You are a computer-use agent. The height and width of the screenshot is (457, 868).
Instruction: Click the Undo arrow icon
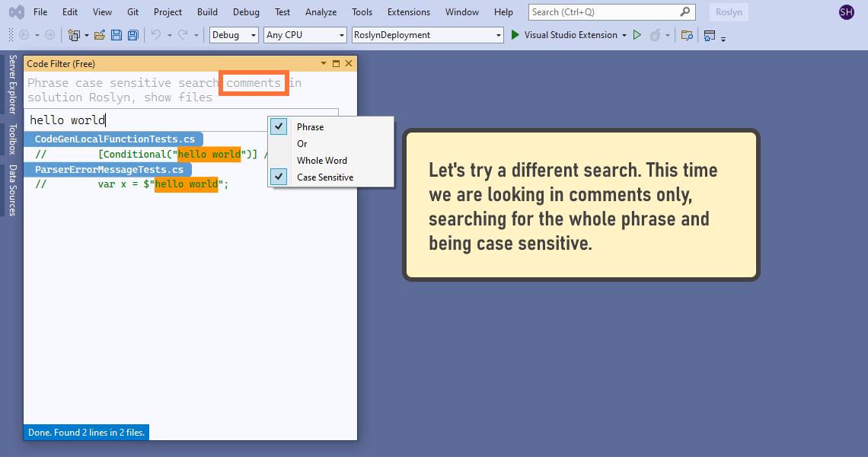click(156, 35)
